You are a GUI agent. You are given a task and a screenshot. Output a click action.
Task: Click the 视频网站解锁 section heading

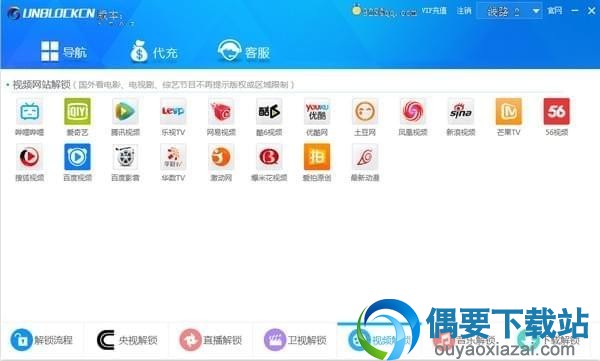[41, 84]
